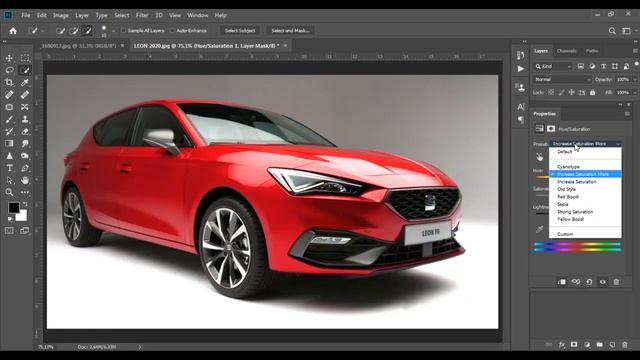Add layer mask icon in Layers panel
The width and height of the screenshot is (640, 360).
tap(574, 345)
